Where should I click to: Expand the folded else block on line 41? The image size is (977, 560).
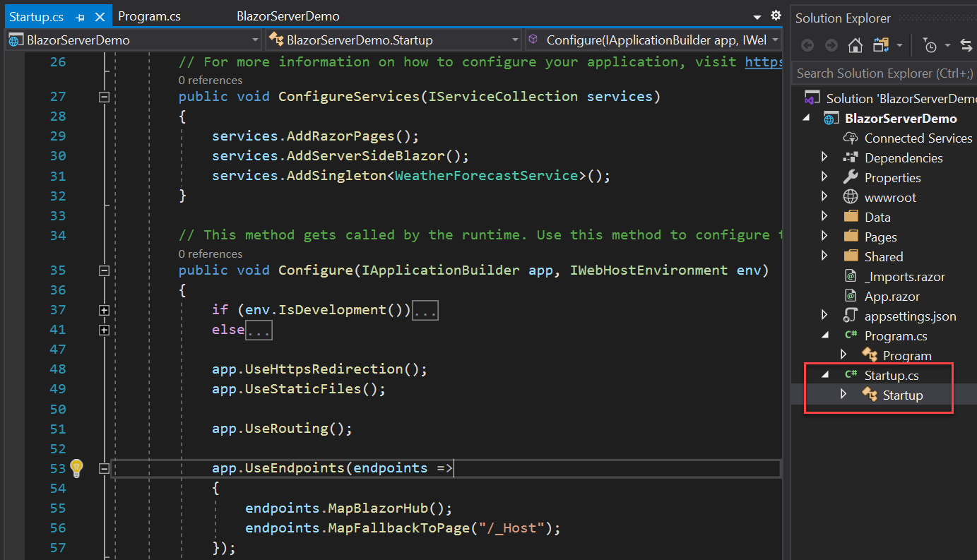coord(104,329)
